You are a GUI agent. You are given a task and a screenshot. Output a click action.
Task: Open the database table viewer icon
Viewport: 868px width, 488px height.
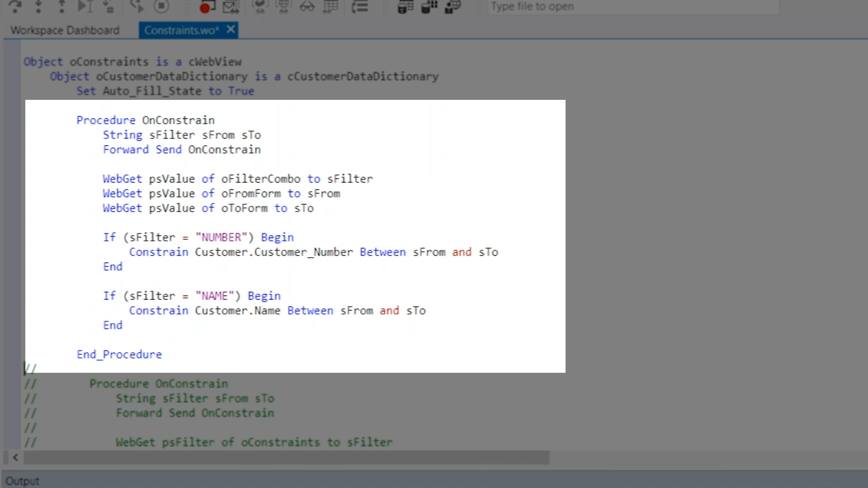coord(406,6)
